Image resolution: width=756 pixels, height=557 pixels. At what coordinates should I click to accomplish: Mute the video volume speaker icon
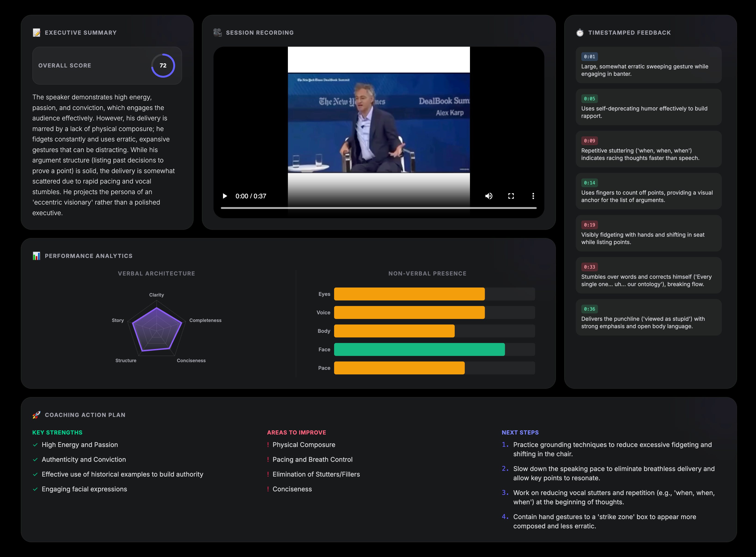click(x=489, y=196)
